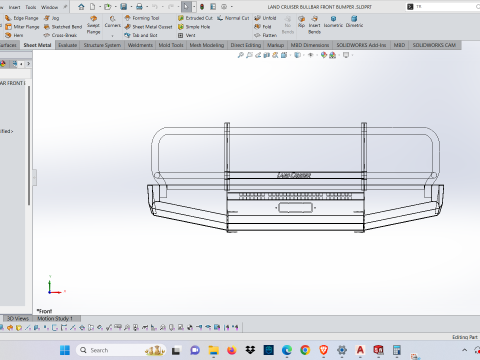This screenshot has height=360, width=480.
Task: Switch to SOLIDWORKS CAM tab
Action: [x=434, y=45]
